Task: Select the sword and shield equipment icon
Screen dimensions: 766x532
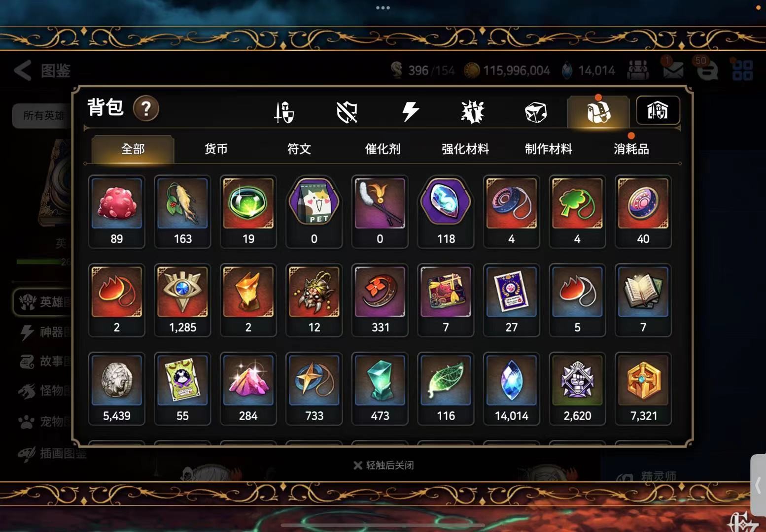Action: point(284,112)
